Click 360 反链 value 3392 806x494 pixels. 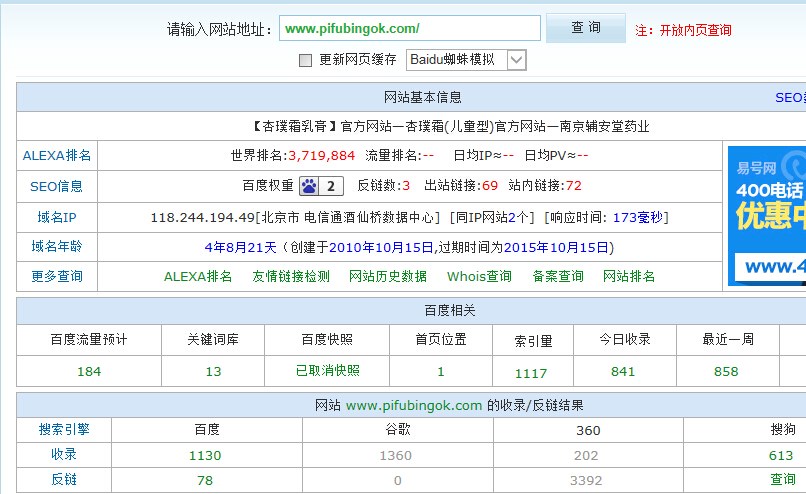pyautogui.click(x=586, y=480)
